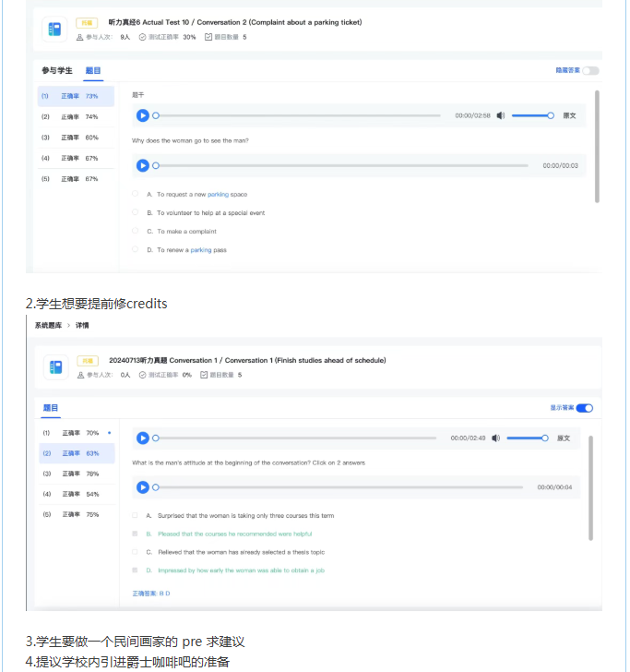Select option C 'To make a complaint'
This screenshot has width=630, height=672.
(136, 231)
